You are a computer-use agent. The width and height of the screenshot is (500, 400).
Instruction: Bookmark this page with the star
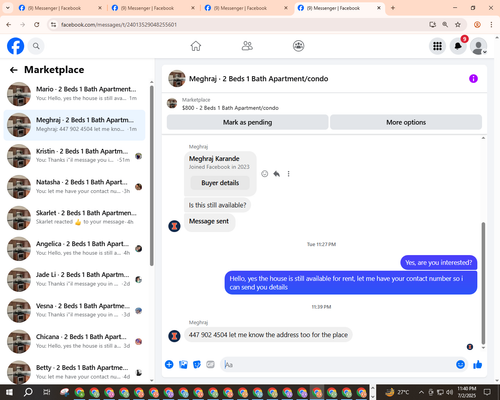point(458,25)
